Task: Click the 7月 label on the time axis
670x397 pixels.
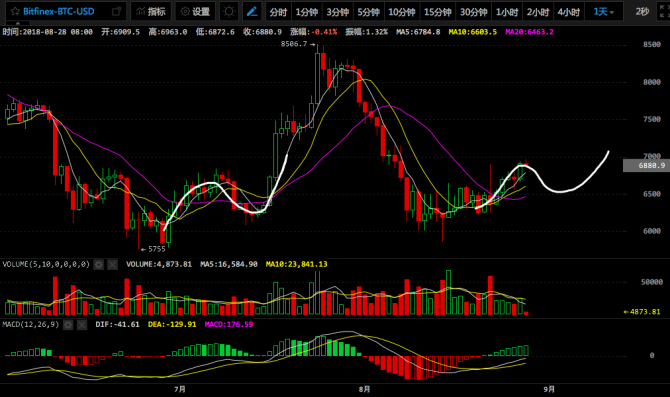Action: 180,389
